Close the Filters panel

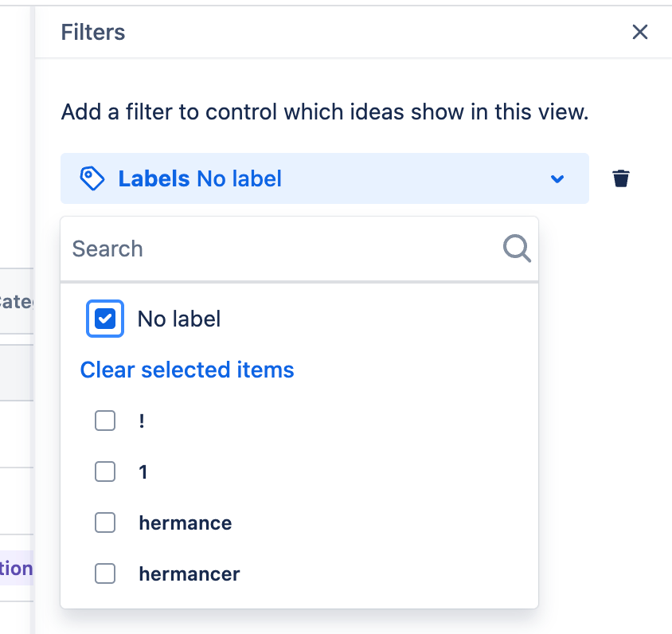(639, 32)
